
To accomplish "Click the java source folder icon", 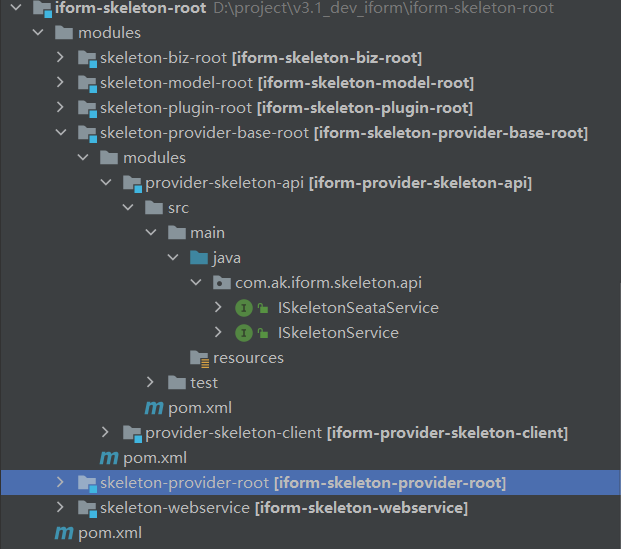I will click(x=199, y=258).
